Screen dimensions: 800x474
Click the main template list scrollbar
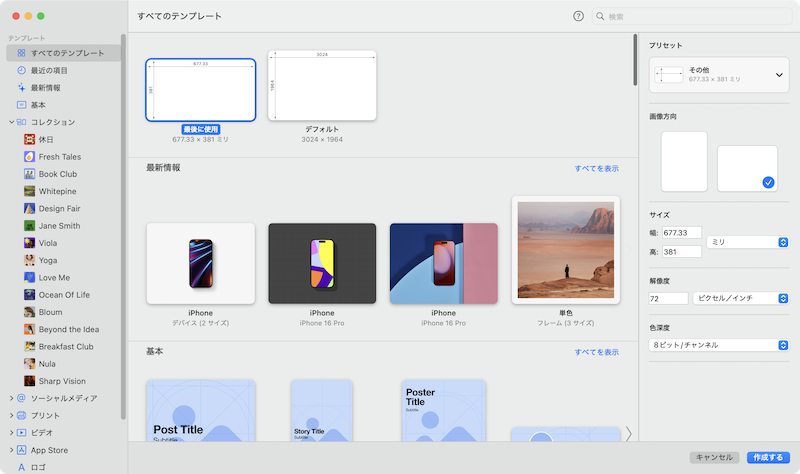pyautogui.click(x=634, y=62)
